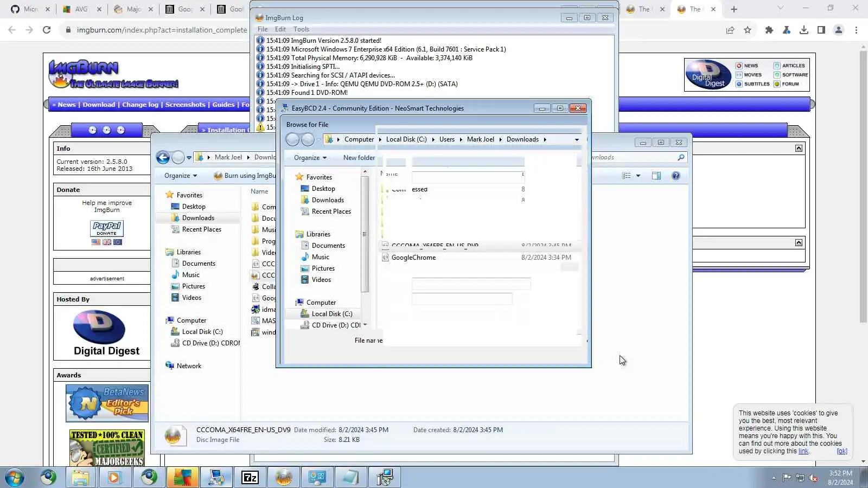
Task: Open the AVG taskbar icon
Action: (182, 477)
